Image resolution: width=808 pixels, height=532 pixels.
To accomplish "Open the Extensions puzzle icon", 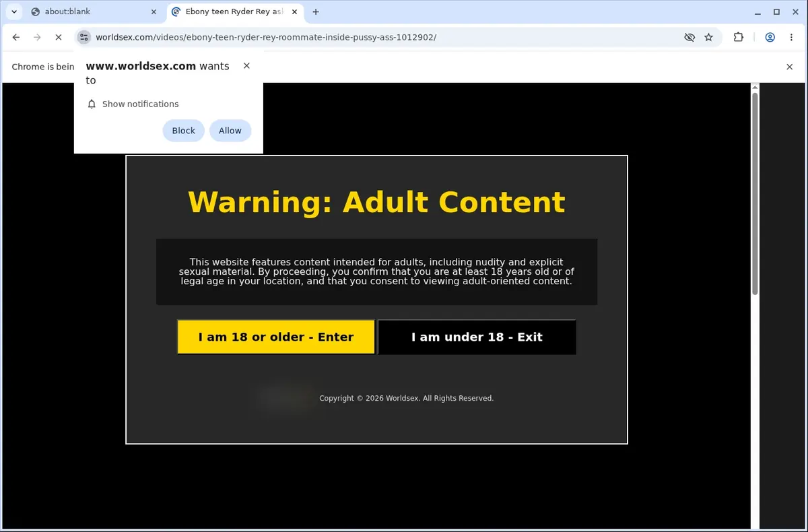I will click(739, 37).
